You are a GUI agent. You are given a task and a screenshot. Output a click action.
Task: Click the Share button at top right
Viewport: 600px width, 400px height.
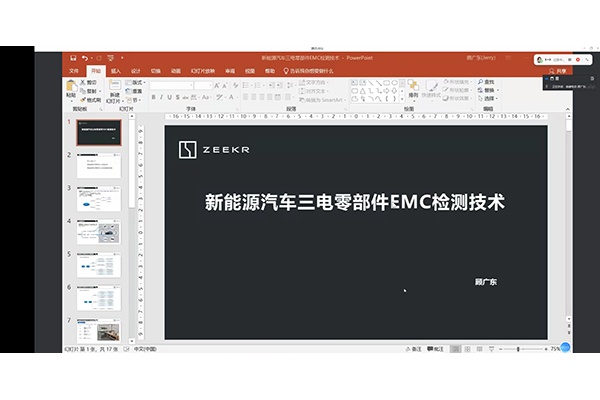click(x=560, y=71)
